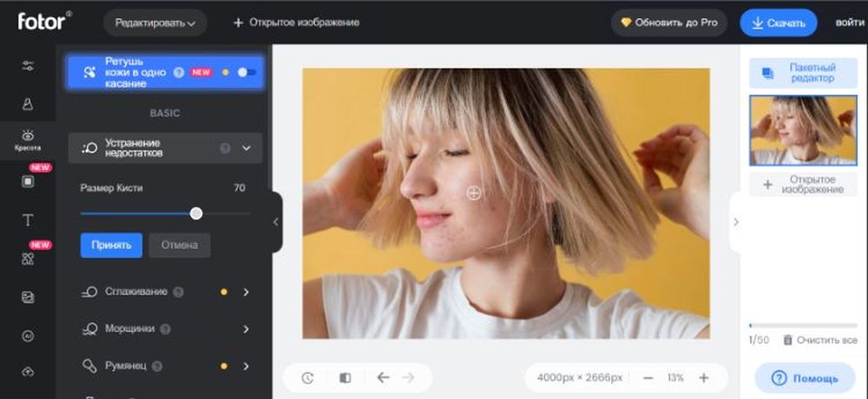Click the image upload progress bar
868x399 pixels.
(x=803, y=325)
